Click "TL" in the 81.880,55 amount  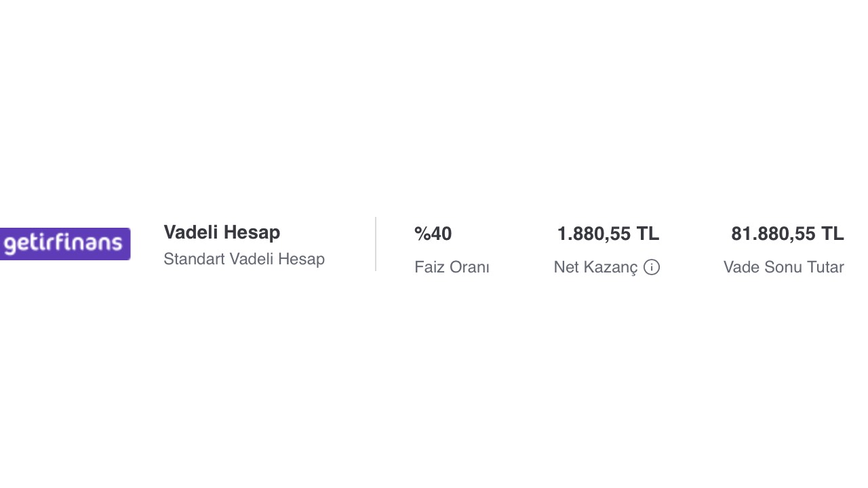[833, 234]
